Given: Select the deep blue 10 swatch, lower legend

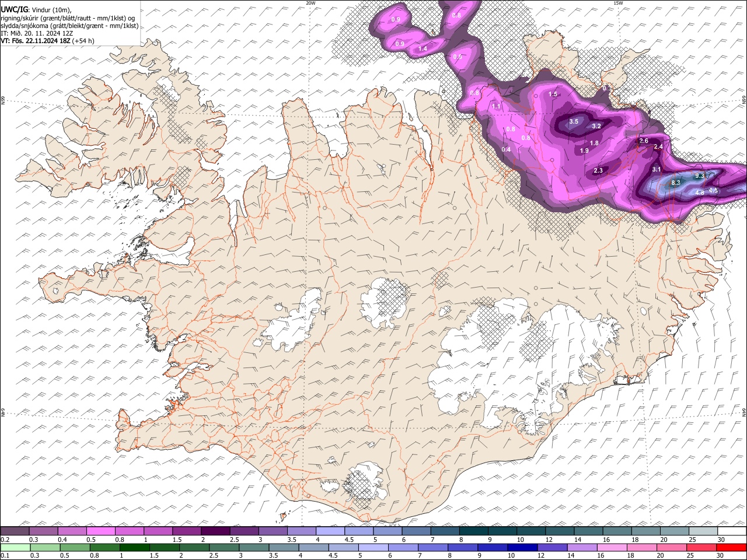Looking at the screenshot, I should click(x=522, y=547).
